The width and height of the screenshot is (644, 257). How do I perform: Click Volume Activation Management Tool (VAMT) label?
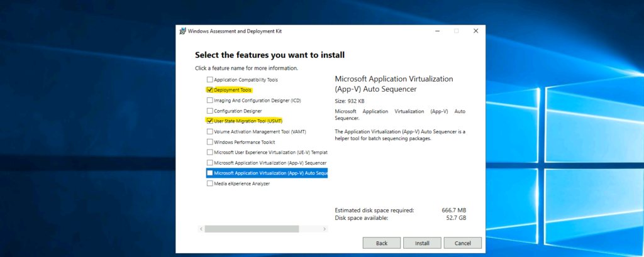pos(260,132)
